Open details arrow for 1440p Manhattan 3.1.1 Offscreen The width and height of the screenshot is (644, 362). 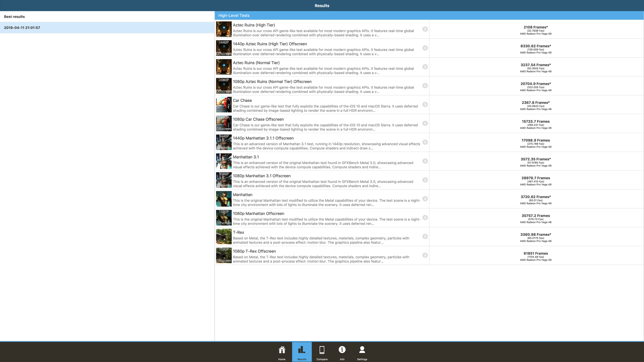pyautogui.click(x=425, y=142)
